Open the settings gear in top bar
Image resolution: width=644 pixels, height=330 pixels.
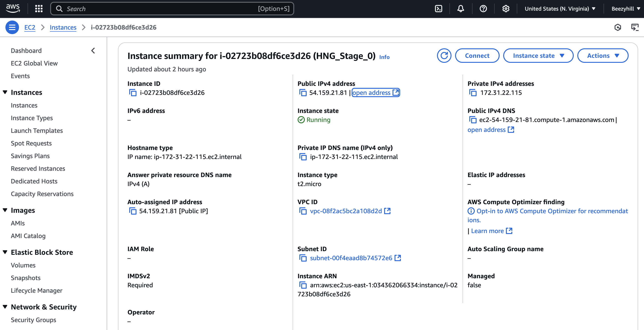[506, 9]
